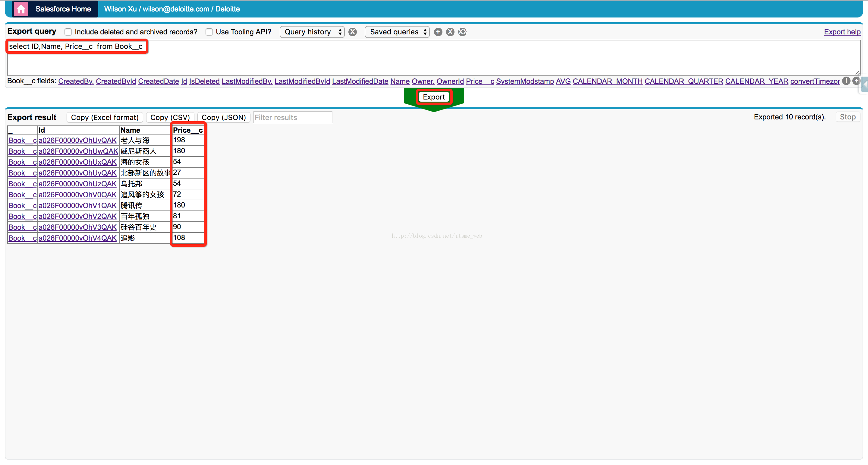Open record link a026F00000vOhUvQAK

(x=77, y=141)
